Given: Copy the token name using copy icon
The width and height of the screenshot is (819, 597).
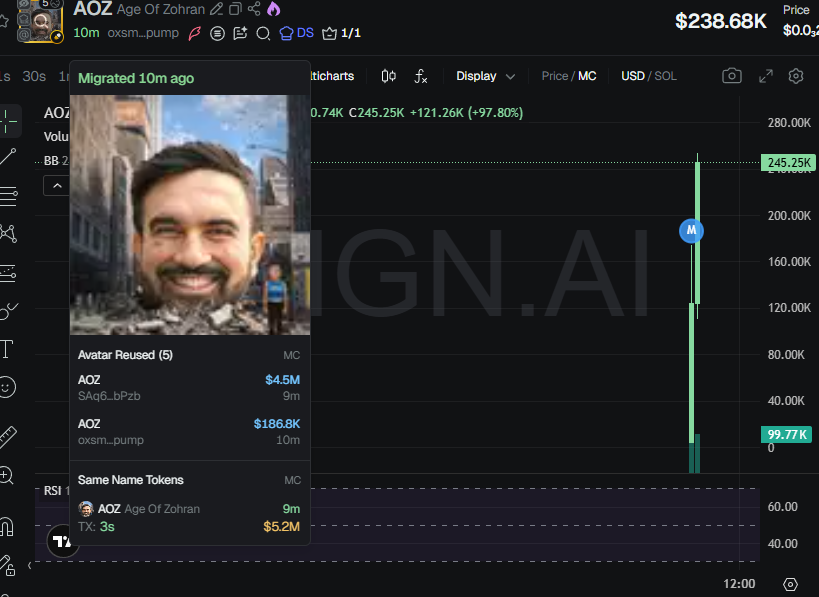Looking at the screenshot, I should click(x=235, y=9).
